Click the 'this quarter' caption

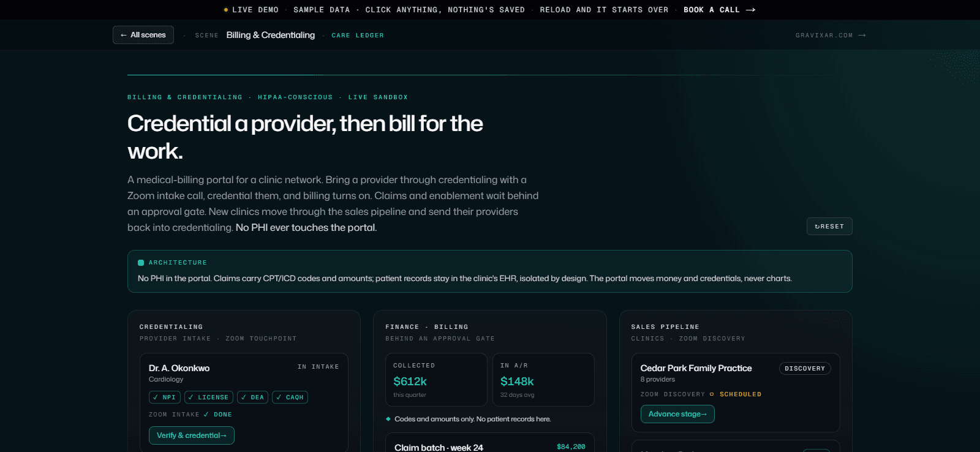point(410,395)
